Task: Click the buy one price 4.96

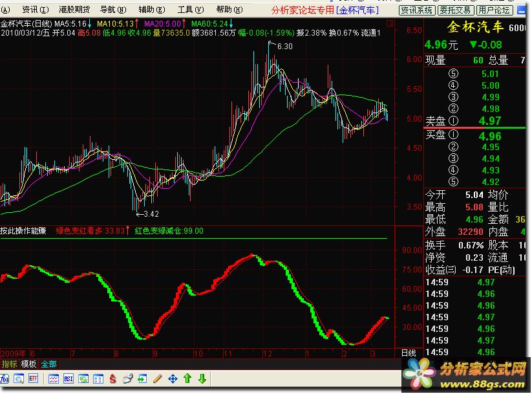Action: pos(490,137)
